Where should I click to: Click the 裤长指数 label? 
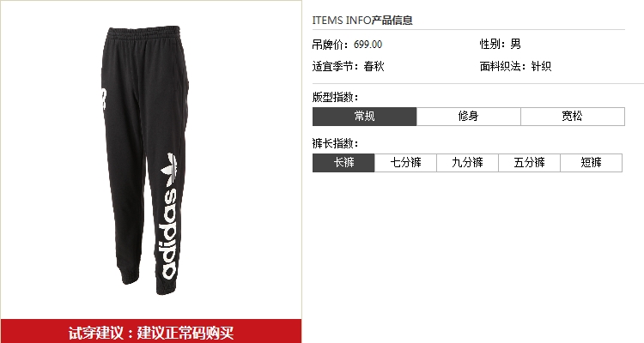point(335,143)
